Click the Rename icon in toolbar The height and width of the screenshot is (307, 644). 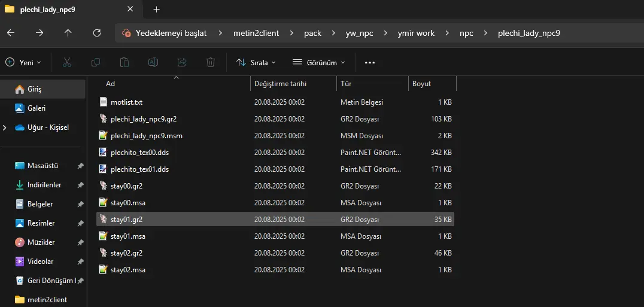(153, 62)
